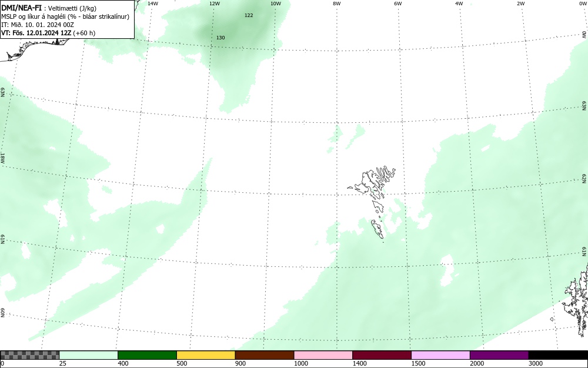
Task: Click the 1000 legend value label
Action: point(300,363)
